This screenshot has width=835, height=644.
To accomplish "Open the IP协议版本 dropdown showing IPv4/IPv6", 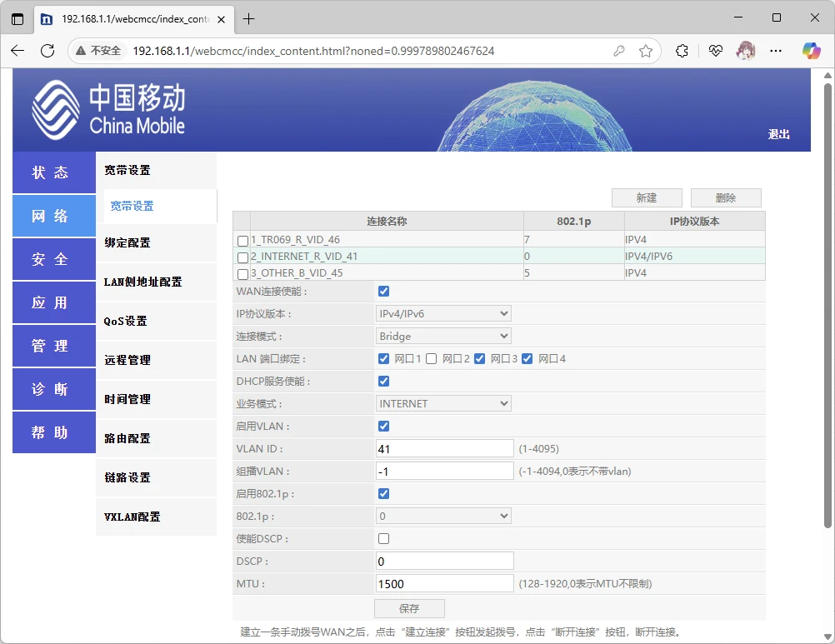I will tap(443, 313).
